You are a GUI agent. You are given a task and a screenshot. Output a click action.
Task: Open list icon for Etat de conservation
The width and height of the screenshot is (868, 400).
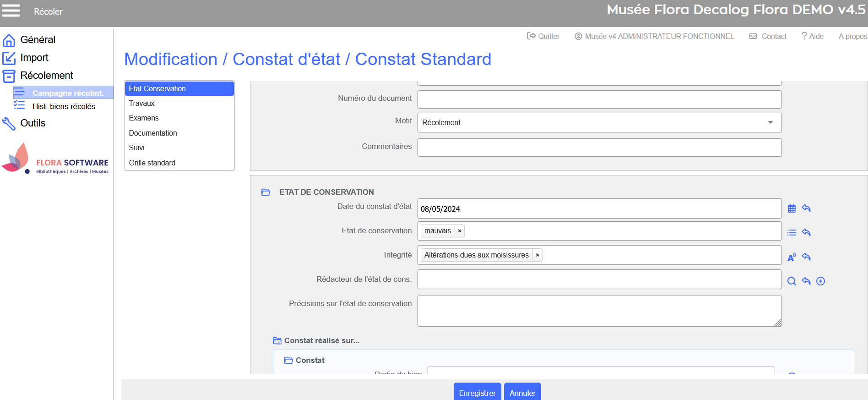[792, 233]
